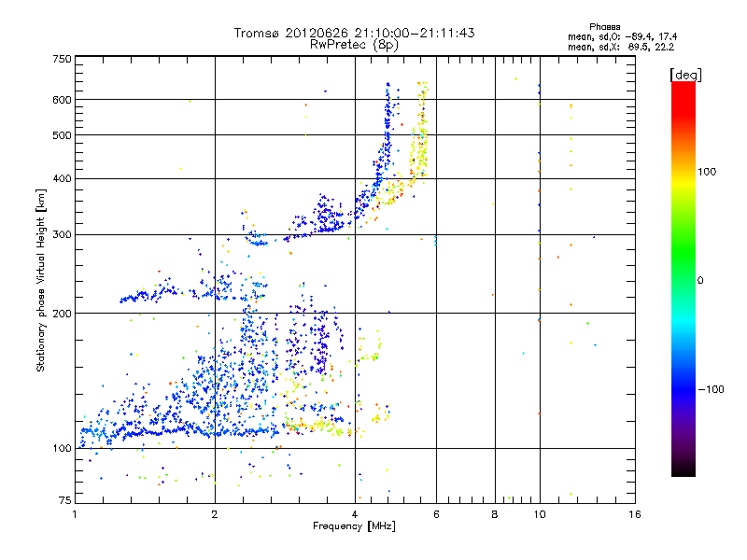Screen dimensions: 747x560
Task: Click the 1 x-axis tick label
Action: pyautogui.click(x=75, y=514)
